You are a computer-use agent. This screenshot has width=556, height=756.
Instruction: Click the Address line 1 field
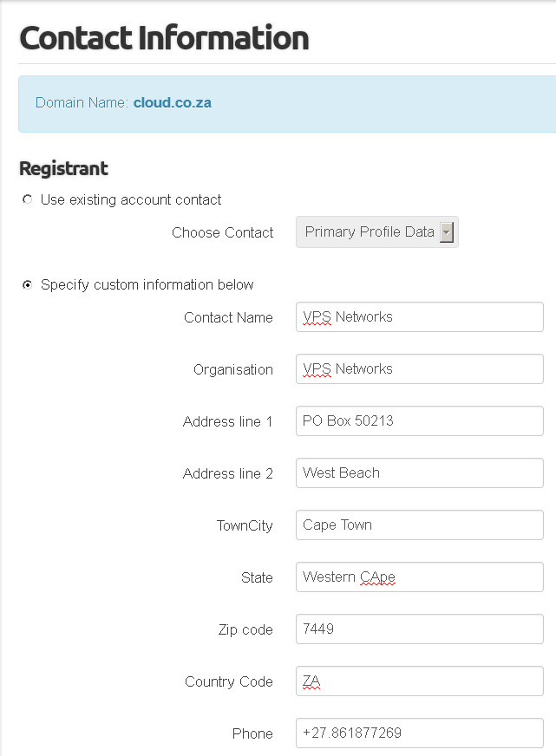(420, 420)
